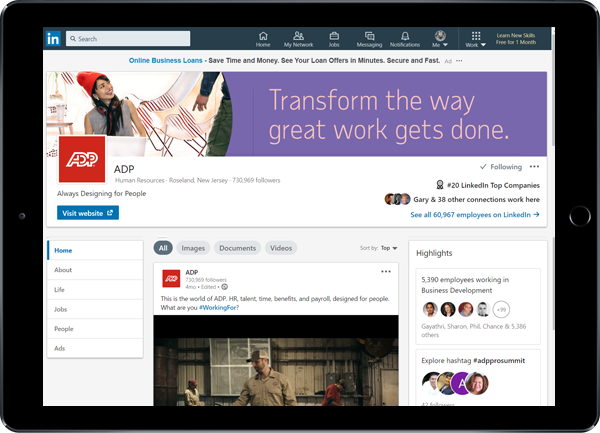
Task: Open the ad options three-dot menu
Action: [459, 61]
